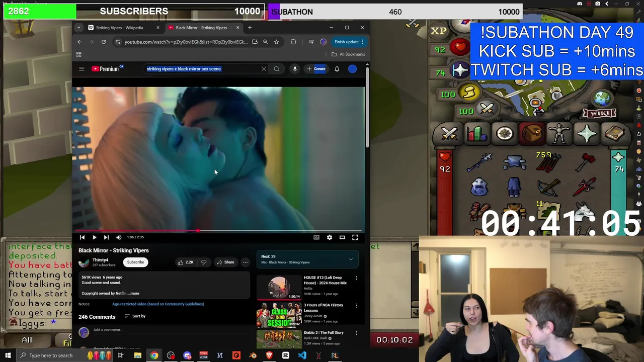The image size is (644, 362).
Task: Click the Windows Start button
Action: (x=8, y=355)
